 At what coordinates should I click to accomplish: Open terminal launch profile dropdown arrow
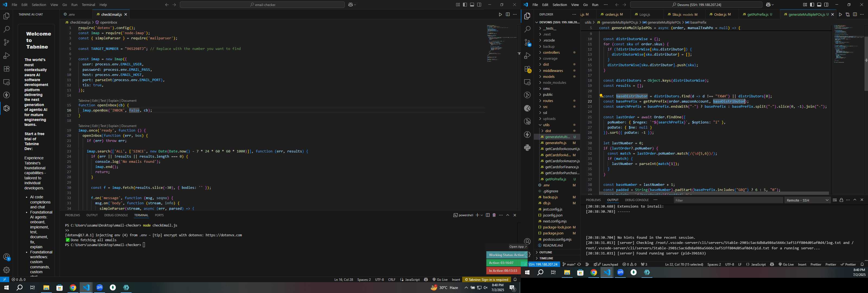pos(482,215)
